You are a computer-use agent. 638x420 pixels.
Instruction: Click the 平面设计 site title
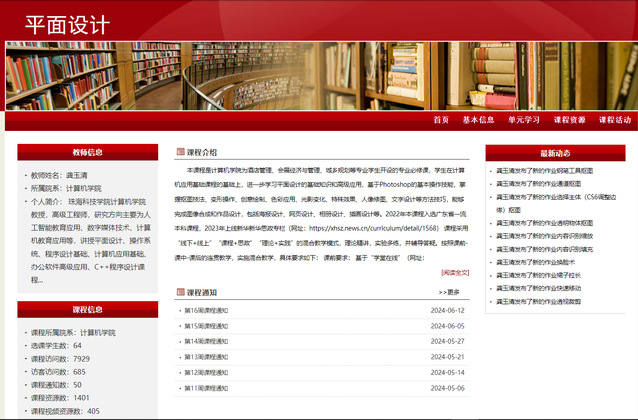(x=68, y=25)
